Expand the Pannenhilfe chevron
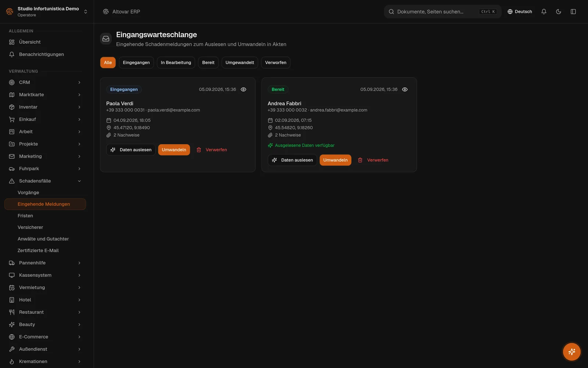This screenshot has height=368, width=588. (79, 263)
